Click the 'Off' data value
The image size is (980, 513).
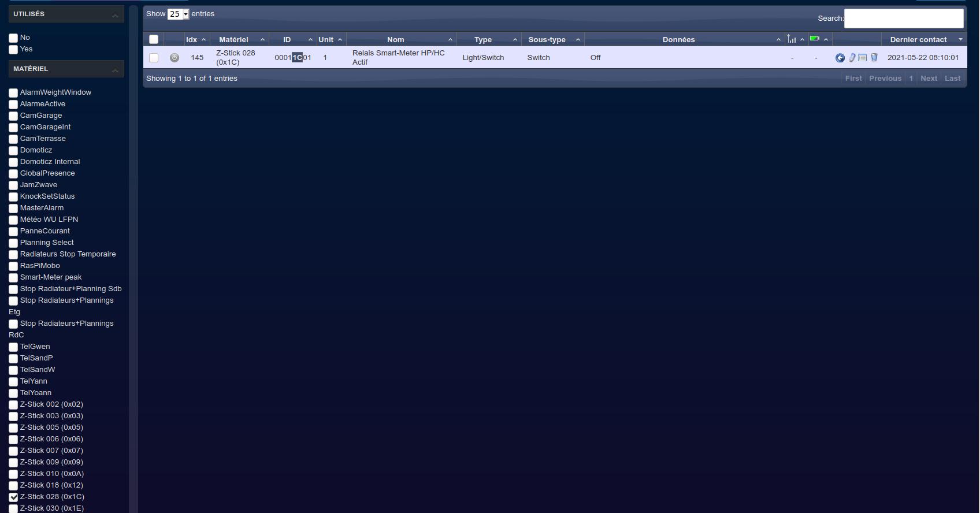[x=596, y=58]
